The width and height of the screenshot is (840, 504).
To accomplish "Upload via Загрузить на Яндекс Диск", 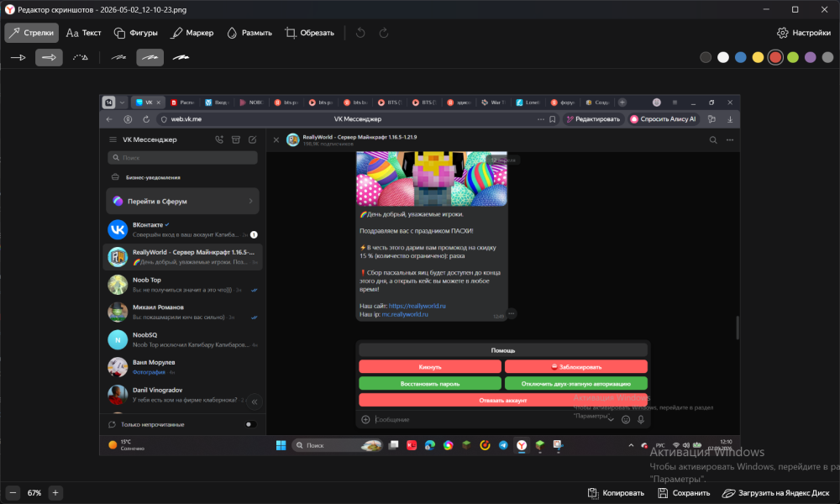I will tap(775, 493).
